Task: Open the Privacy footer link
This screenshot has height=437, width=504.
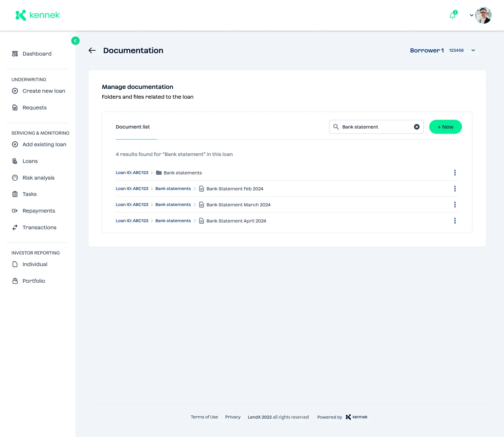Action: point(233,417)
